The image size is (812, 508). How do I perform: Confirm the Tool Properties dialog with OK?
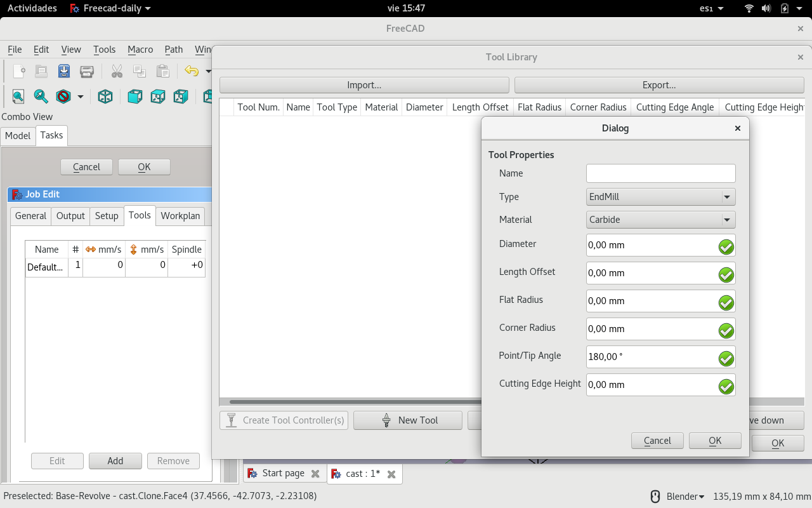point(715,441)
